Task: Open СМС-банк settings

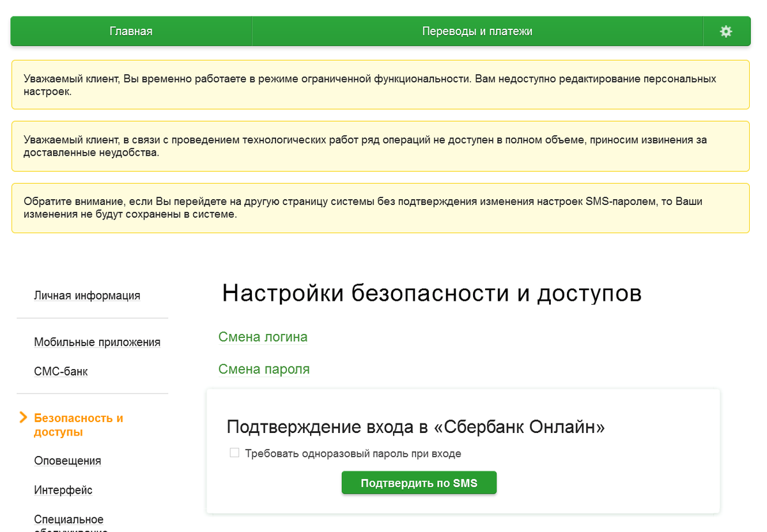Action: coord(61,372)
